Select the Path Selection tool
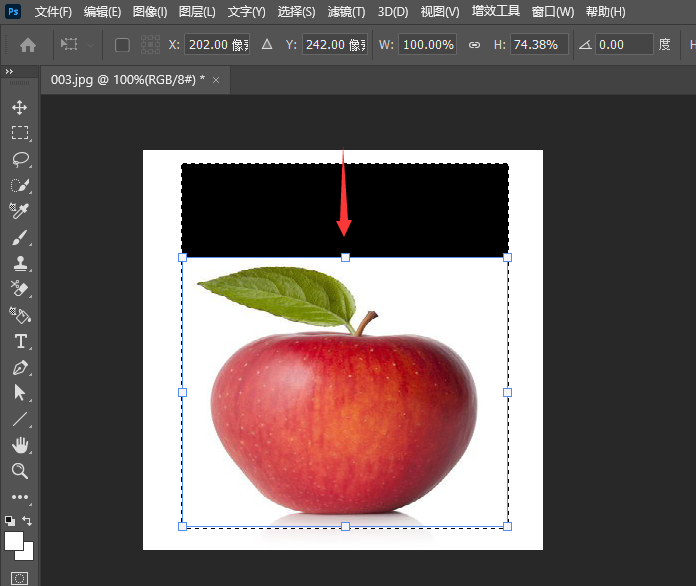Viewport: 696px width, 586px height. click(20, 393)
